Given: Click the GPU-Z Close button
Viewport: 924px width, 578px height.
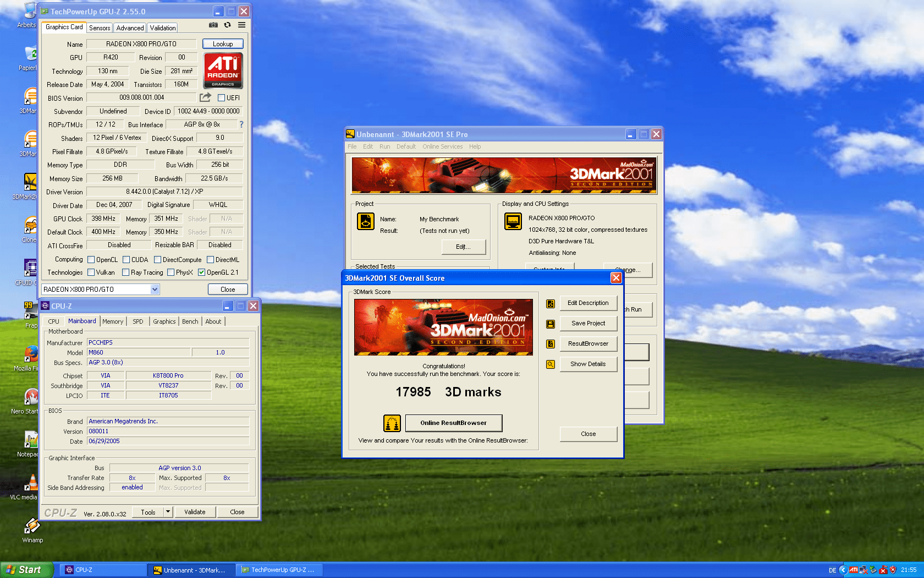Looking at the screenshot, I should tap(228, 290).
